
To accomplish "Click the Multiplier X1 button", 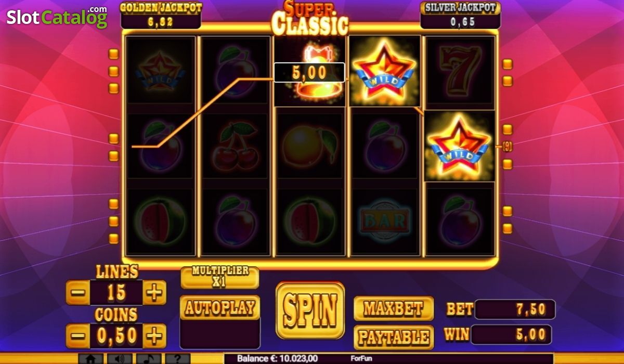I will tap(219, 277).
